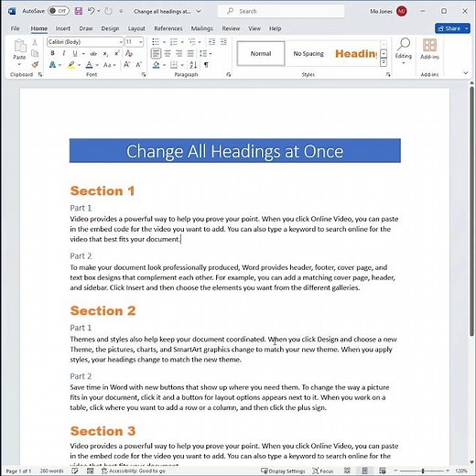The width and height of the screenshot is (476, 476).
Task: Switch to the Insert tab
Action: click(62, 28)
